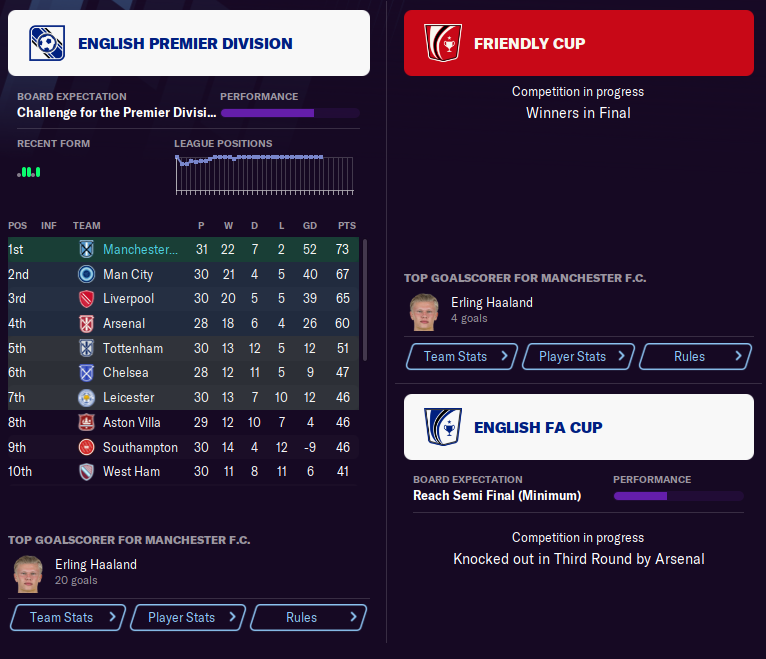Click the English Premier Division logo icon
This screenshot has width=766, height=659.
point(43,43)
